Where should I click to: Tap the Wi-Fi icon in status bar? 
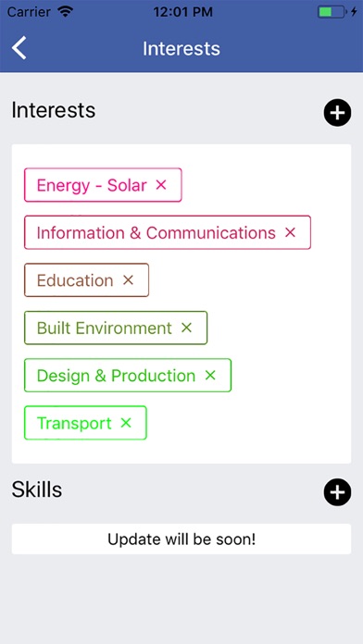click(x=65, y=11)
